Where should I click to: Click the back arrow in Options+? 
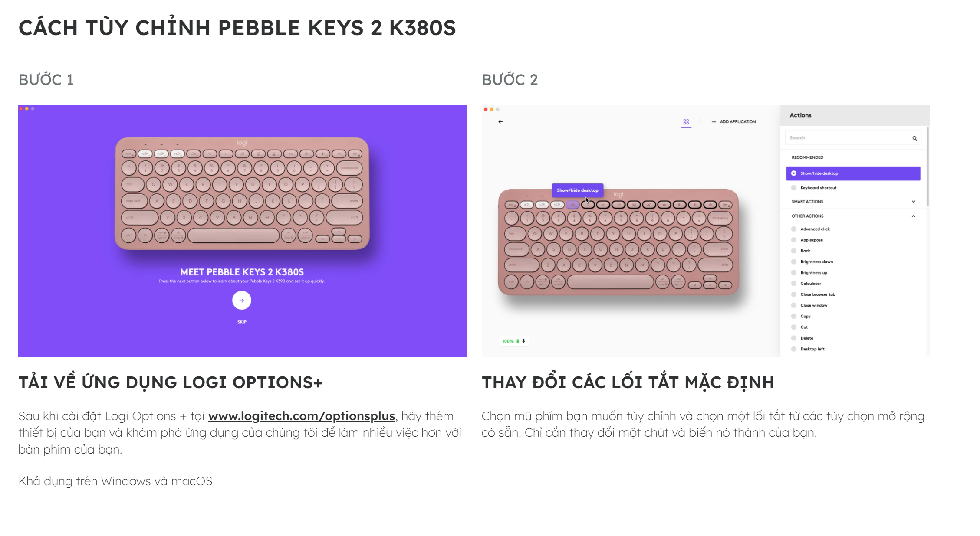(500, 122)
